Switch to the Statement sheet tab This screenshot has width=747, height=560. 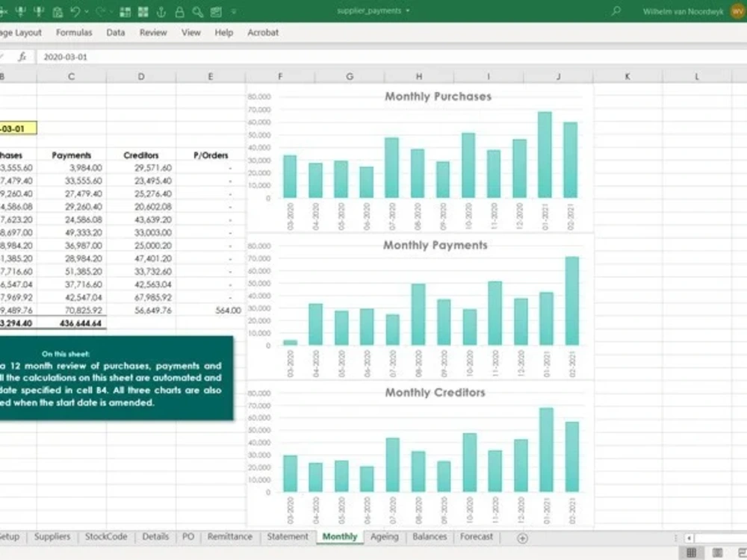click(288, 537)
